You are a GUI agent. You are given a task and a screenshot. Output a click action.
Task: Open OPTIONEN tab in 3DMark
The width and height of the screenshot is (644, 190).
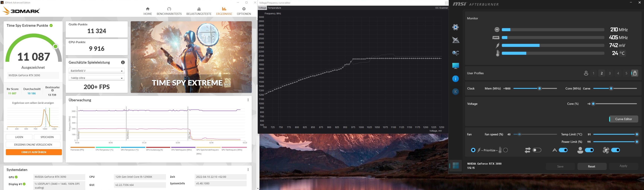tap(244, 11)
